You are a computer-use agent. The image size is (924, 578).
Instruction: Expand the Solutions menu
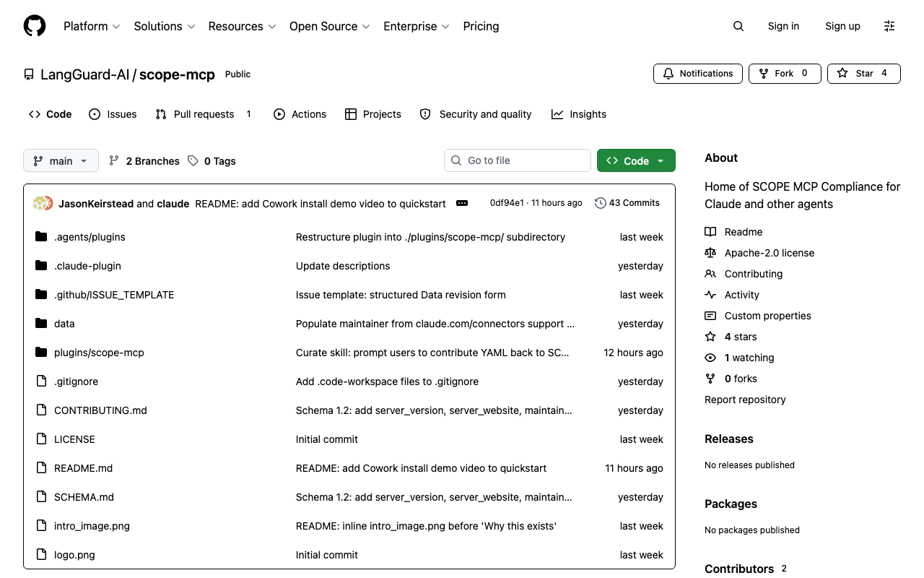(x=165, y=26)
